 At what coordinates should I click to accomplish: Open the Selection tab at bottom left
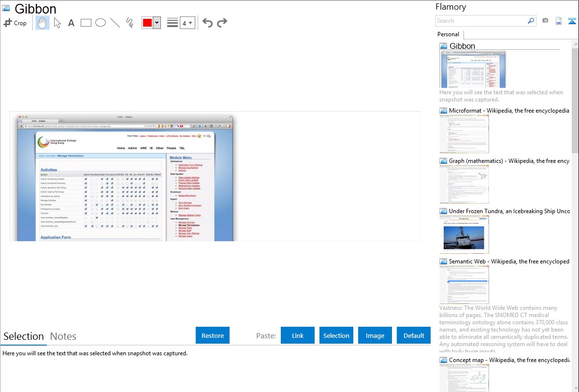[x=24, y=336]
